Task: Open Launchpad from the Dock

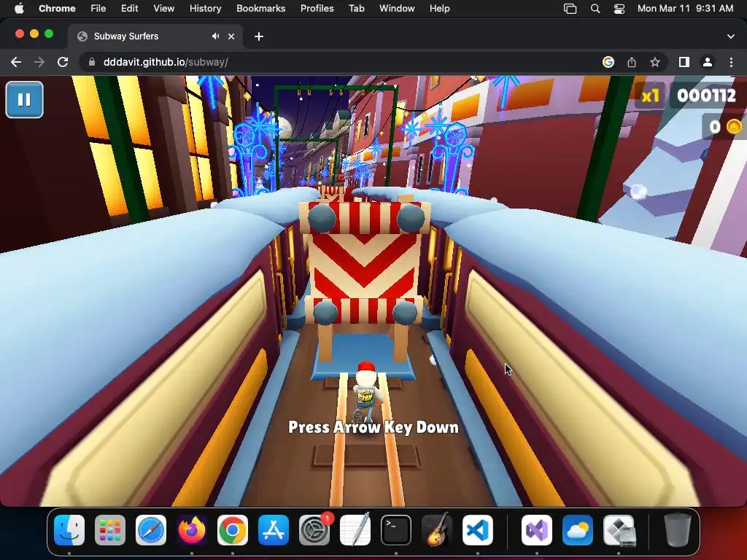Action: point(110,530)
